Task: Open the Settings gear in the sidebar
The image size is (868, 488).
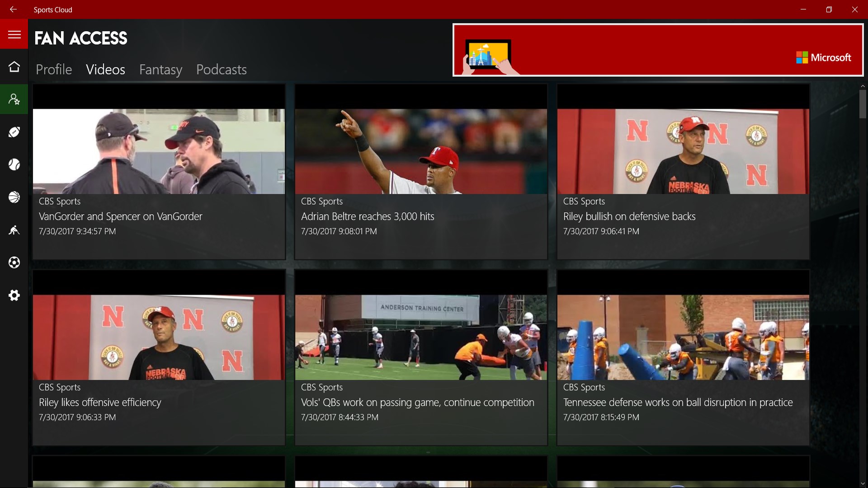Action: (14, 295)
